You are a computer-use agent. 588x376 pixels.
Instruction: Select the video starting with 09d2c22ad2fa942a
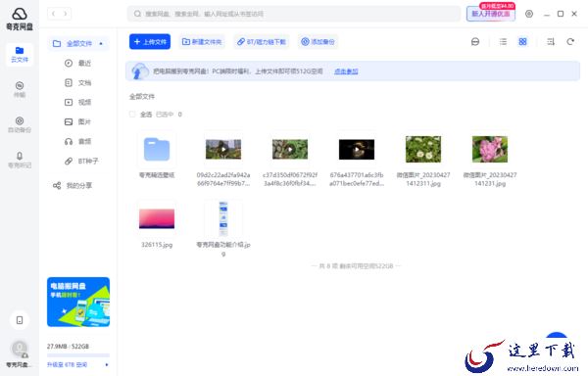[223, 149]
